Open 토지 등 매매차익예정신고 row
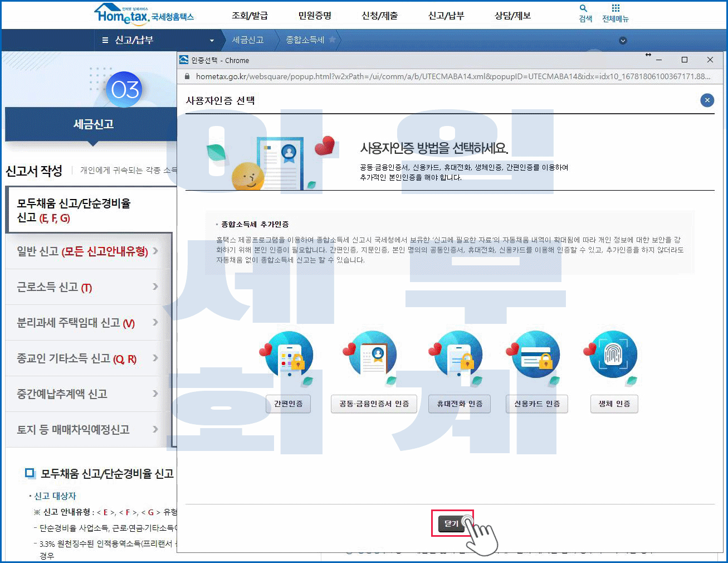The width and height of the screenshot is (728, 563). pos(88,430)
